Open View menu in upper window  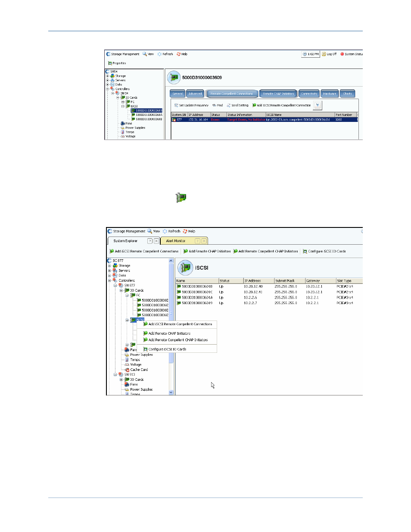148,54
